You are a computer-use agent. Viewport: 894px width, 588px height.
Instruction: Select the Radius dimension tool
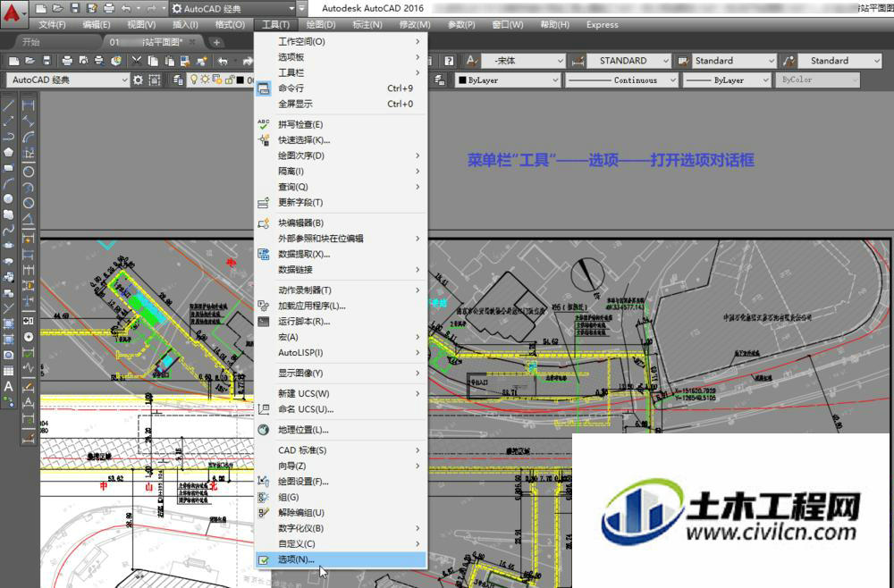tap(28, 172)
